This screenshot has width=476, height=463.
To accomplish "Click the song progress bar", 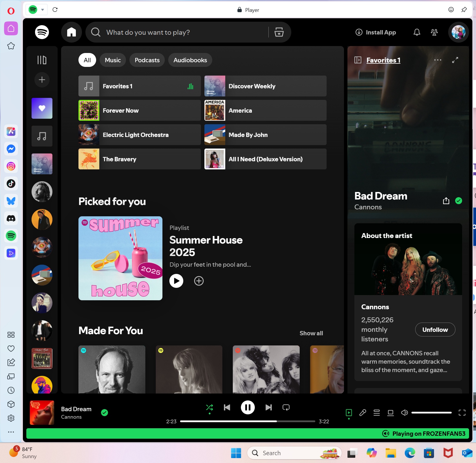I will pos(248,421).
